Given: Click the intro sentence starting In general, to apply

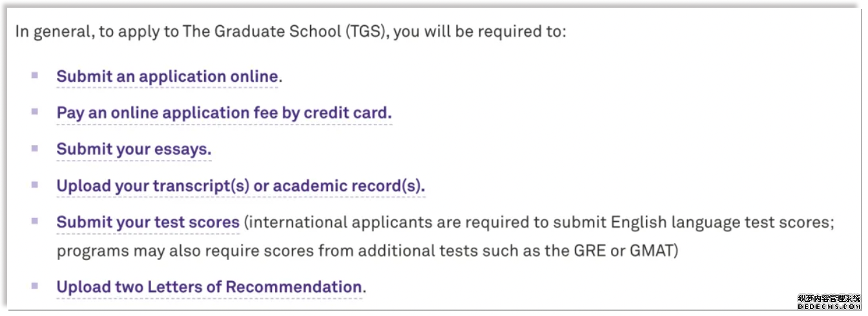Looking at the screenshot, I should 291,32.
